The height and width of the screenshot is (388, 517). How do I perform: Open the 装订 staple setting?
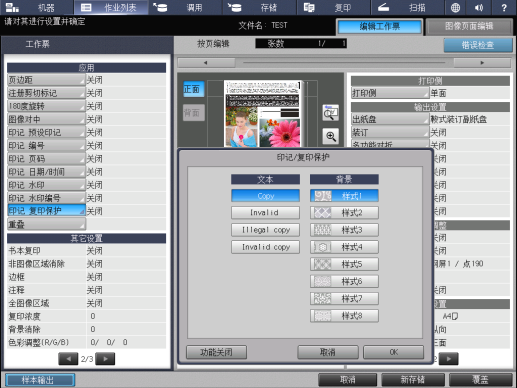point(390,133)
